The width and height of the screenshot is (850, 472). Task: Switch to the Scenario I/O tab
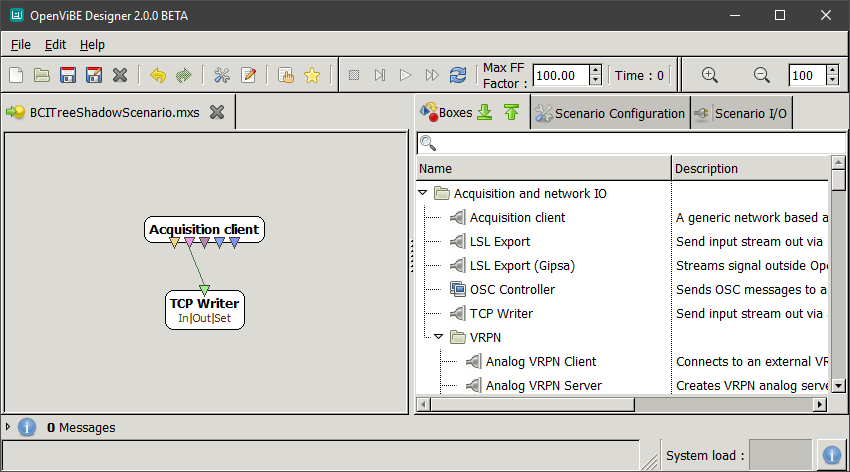click(742, 113)
